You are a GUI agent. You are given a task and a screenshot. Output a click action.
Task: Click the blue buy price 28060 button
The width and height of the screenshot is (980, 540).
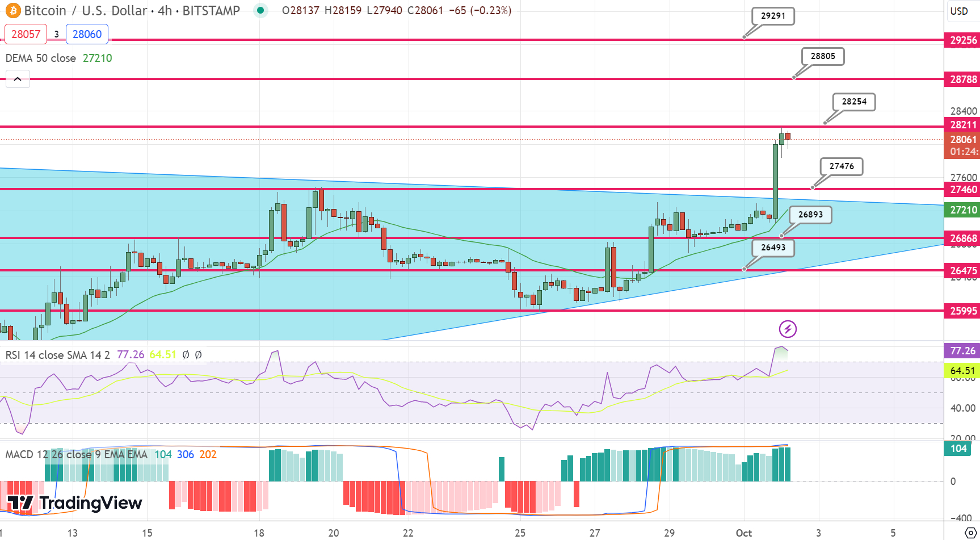(x=87, y=34)
